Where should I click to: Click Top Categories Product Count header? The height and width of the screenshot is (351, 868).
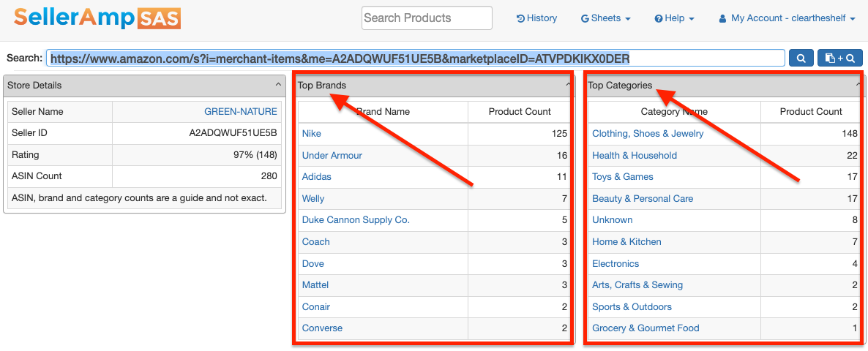click(811, 112)
